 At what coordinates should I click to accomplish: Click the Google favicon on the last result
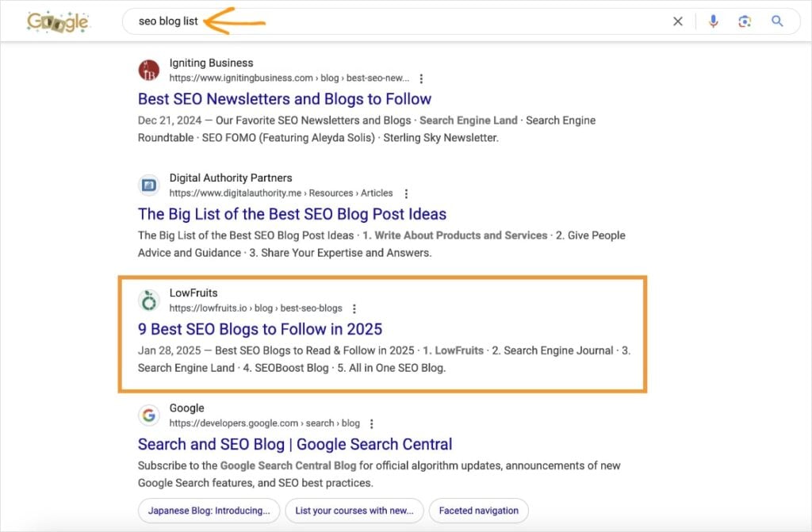click(148, 415)
